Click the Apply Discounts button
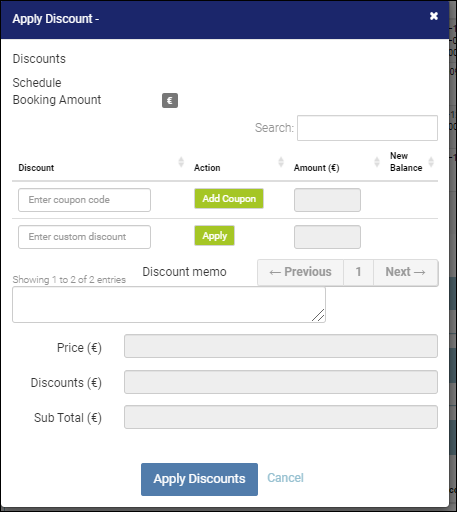 click(199, 479)
